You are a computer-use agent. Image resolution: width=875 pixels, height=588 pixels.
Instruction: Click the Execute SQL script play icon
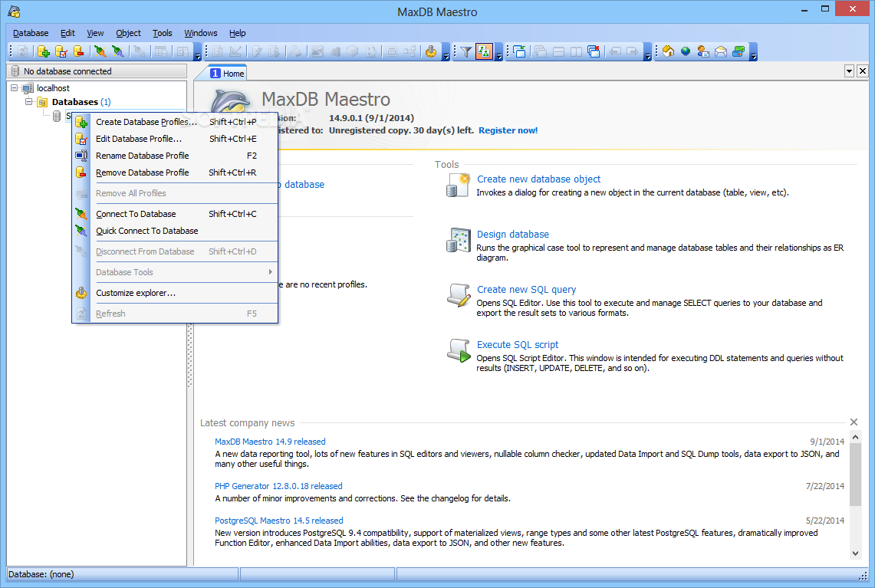click(x=458, y=350)
